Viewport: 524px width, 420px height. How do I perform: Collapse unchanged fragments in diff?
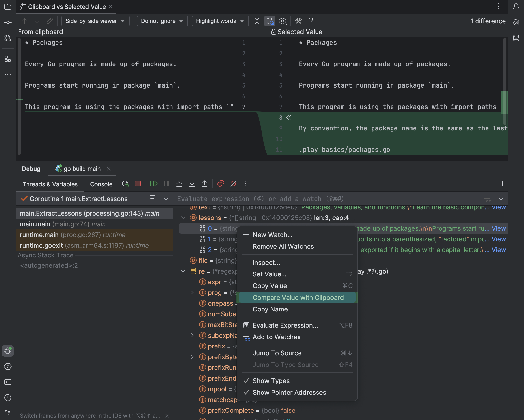click(257, 21)
